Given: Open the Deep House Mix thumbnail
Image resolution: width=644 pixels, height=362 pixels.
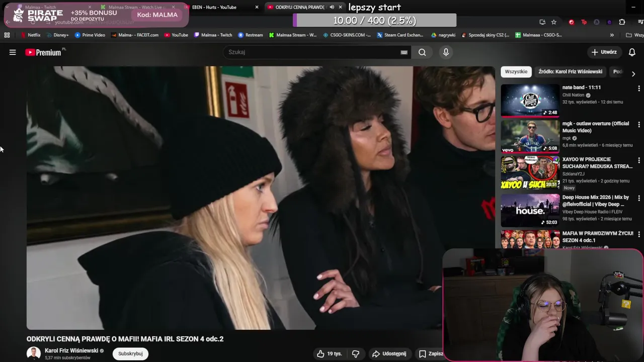Looking at the screenshot, I should coord(530,210).
